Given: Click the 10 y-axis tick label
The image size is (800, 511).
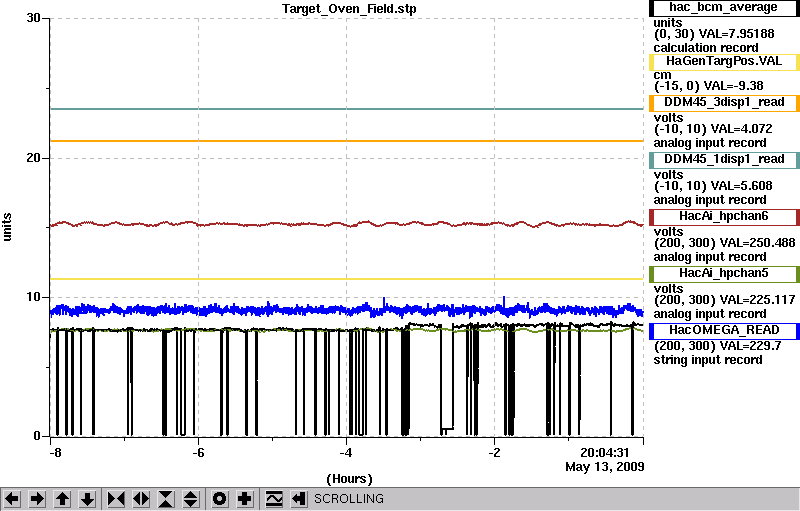Looking at the screenshot, I should coord(33,297).
